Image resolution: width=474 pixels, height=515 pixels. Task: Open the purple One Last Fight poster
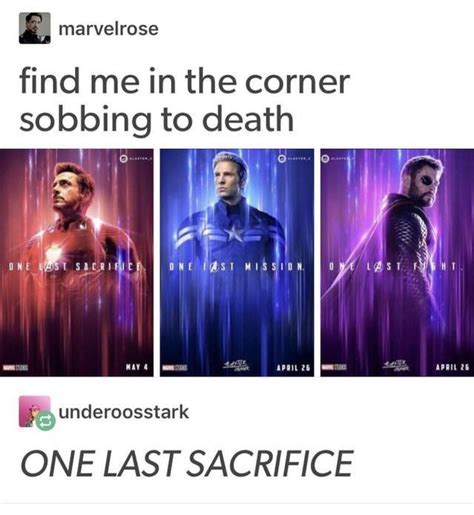[x=397, y=263]
